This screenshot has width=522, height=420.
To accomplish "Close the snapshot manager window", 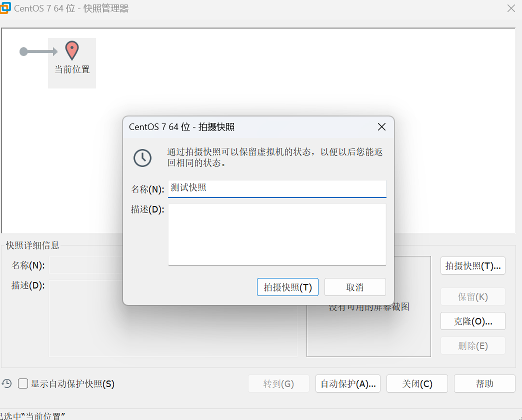I will pyautogui.click(x=511, y=8).
